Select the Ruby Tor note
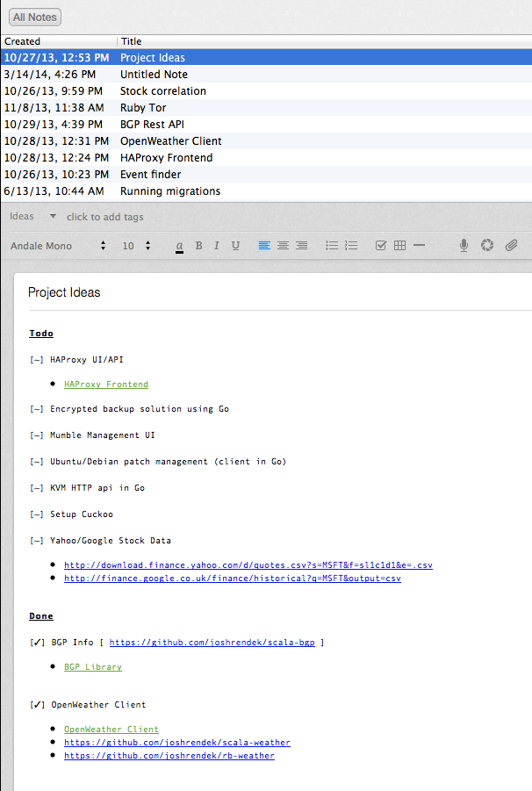The image size is (532, 791). pos(266,107)
